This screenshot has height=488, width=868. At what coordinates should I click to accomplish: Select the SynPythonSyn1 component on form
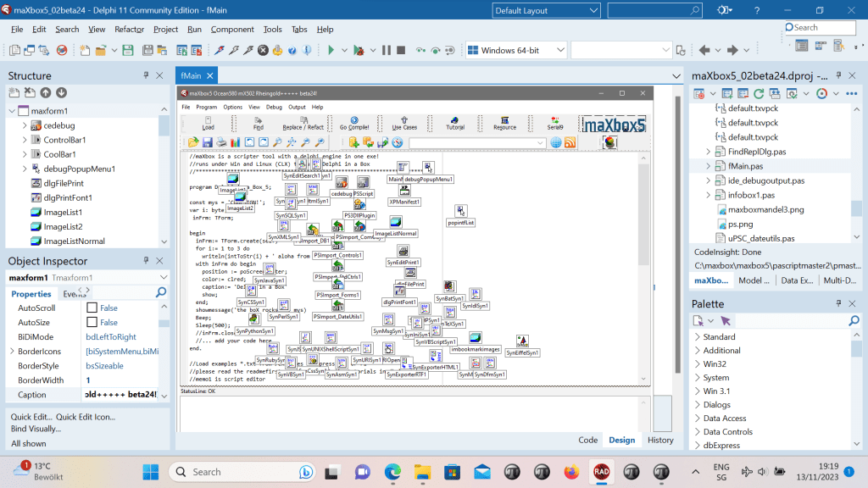coord(254,331)
